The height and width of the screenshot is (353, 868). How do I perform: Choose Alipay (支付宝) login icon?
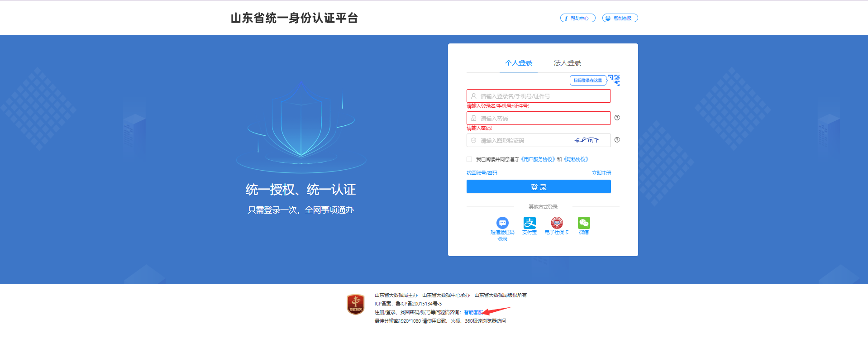click(x=529, y=223)
